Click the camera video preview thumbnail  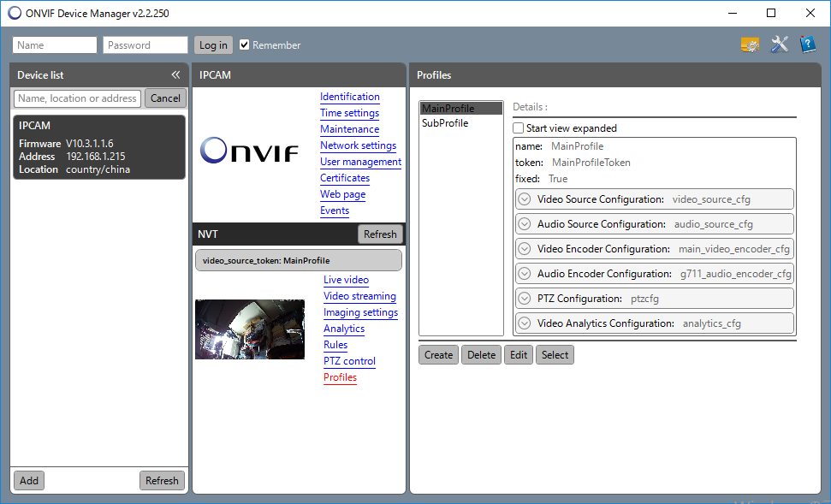[250, 329]
